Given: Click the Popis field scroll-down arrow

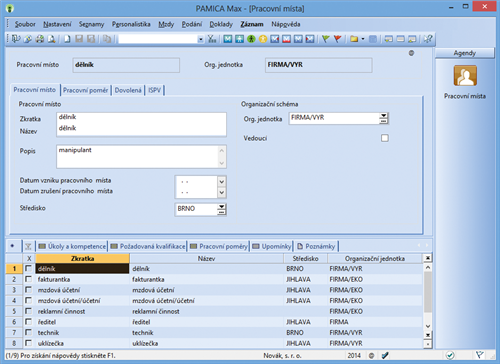Looking at the screenshot, I should (x=222, y=163).
